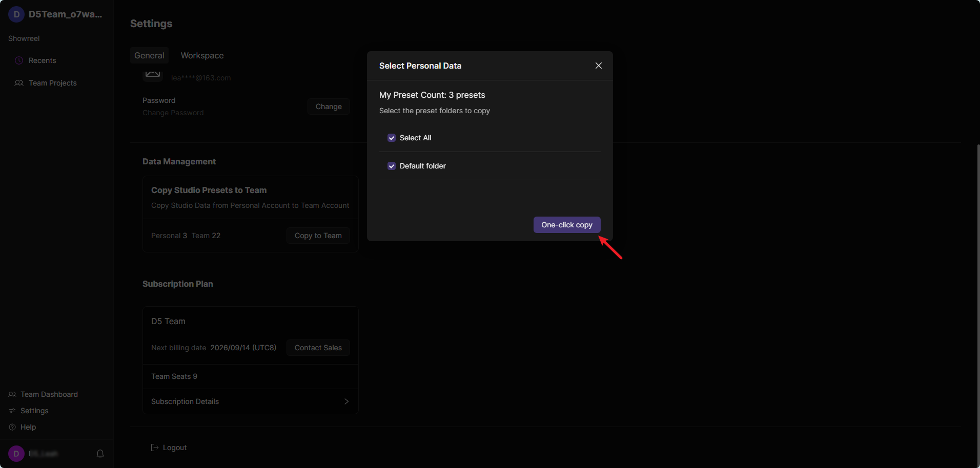
Task: Click the Settings label in the sidebar
Action: point(34,411)
